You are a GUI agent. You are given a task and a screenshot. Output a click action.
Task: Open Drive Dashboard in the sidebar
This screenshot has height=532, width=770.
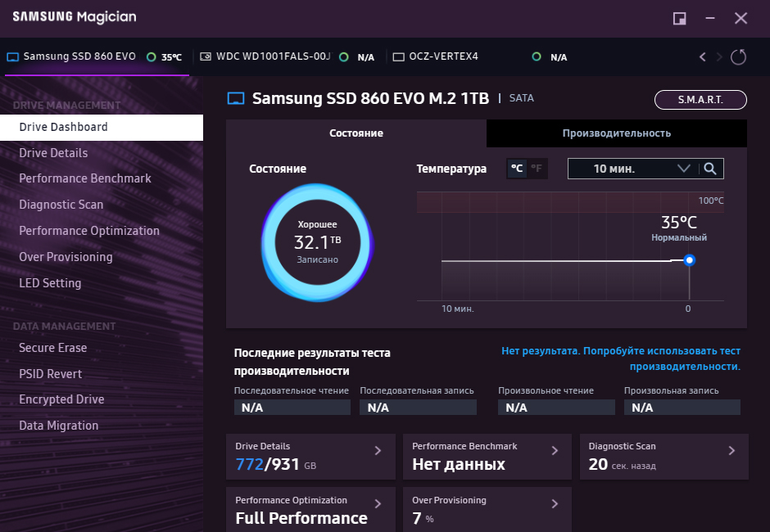101,127
